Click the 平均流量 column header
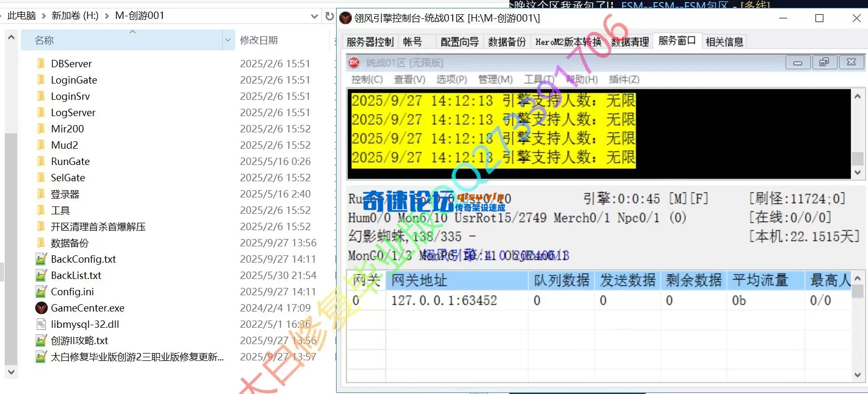Screen dimensions: 868x394 coord(766,281)
